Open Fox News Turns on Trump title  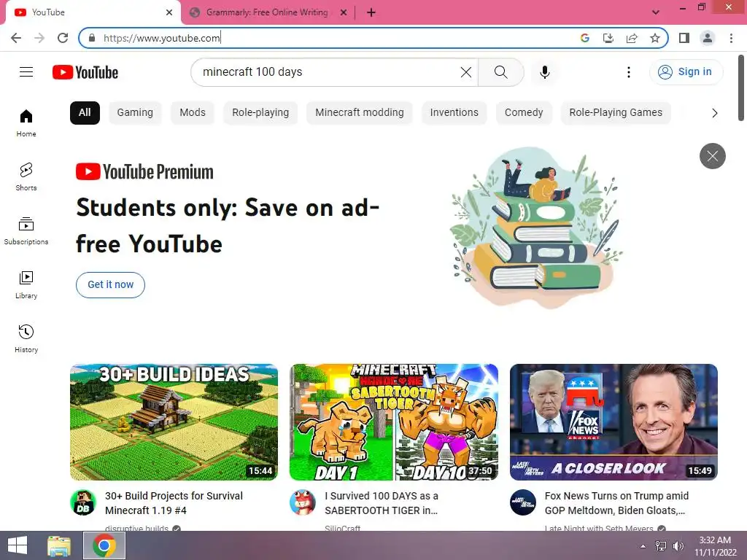[x=616, y=503]
